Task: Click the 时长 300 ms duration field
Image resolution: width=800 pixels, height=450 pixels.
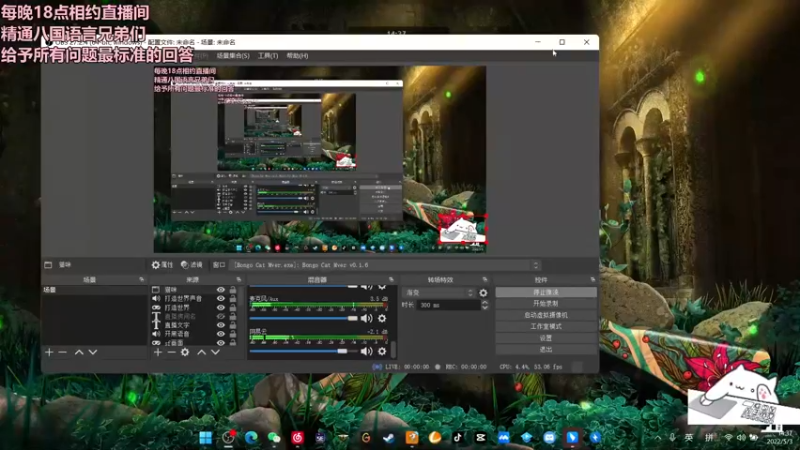Action: pyautogui.click(x=449, y=305)
